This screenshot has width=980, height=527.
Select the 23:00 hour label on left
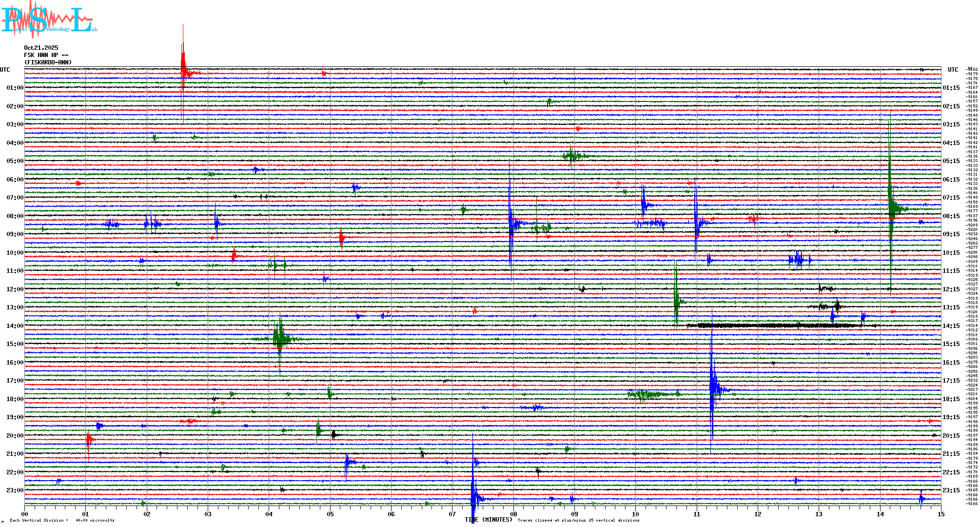tap(15, 490)
